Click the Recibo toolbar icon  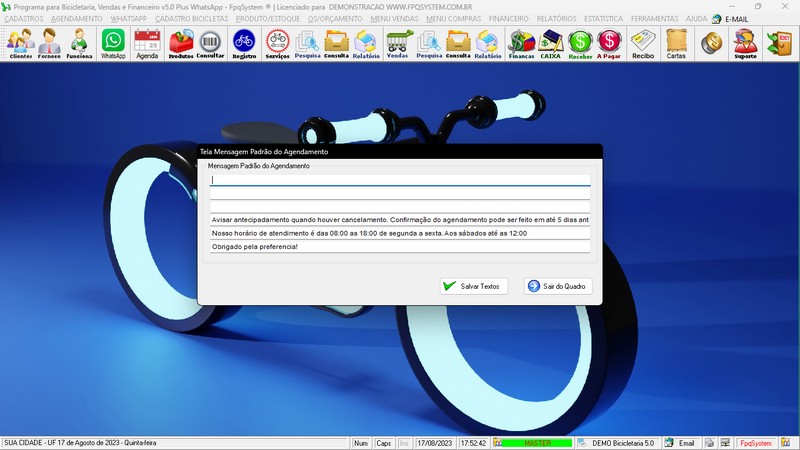tap(643, 43)
